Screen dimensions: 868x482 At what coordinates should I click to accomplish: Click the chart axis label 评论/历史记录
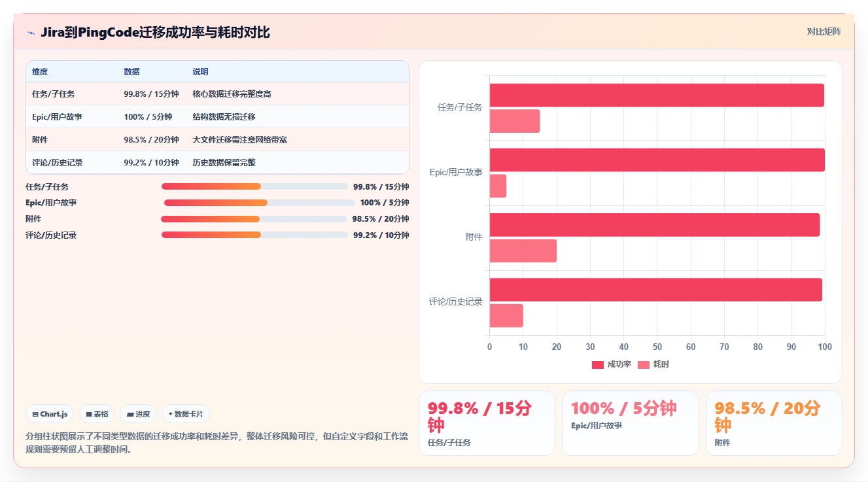point(456,301)
